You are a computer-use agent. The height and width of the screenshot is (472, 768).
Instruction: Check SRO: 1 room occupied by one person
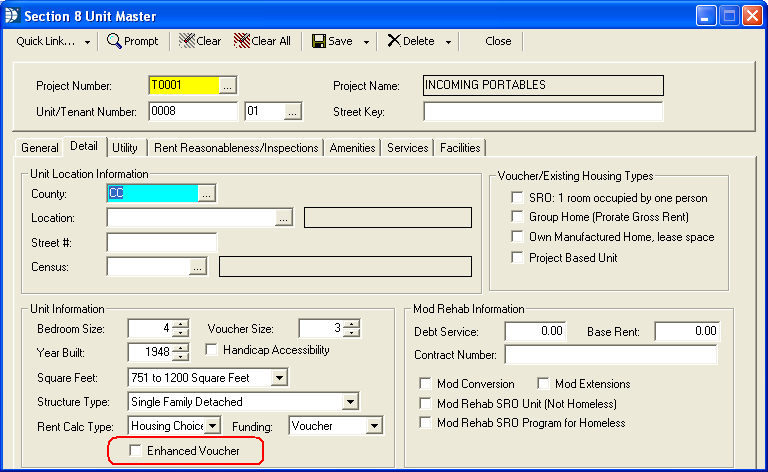pos(517,197)
